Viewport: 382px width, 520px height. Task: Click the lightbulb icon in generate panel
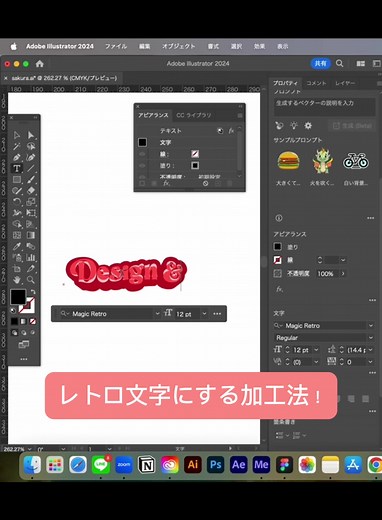coord(294,125)
